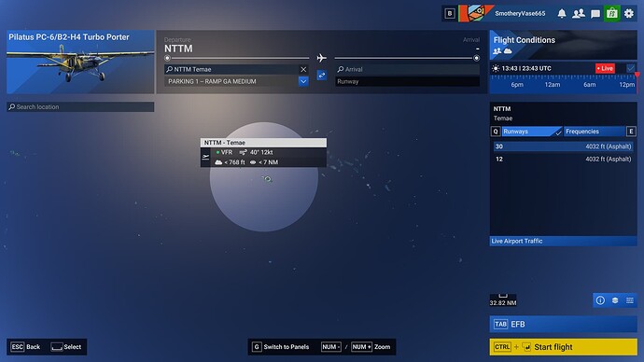The image size is (644, 362).
Task: Open the Flight Conditions panel
Action: pos(564,45)
